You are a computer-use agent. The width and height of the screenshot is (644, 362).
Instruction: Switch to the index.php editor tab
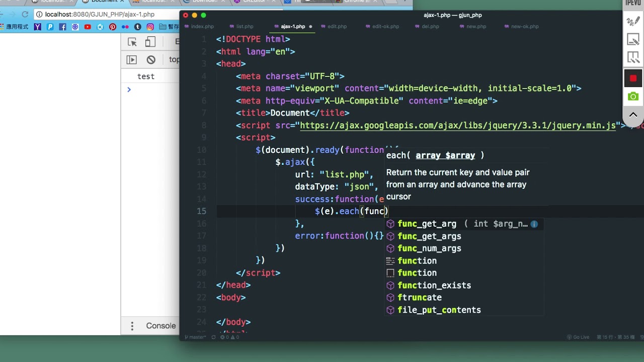pos(199,26)
